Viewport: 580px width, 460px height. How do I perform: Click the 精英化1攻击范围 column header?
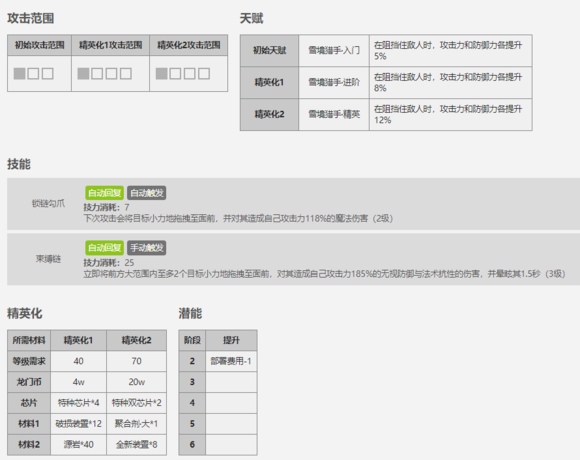(x=110, y=45)
